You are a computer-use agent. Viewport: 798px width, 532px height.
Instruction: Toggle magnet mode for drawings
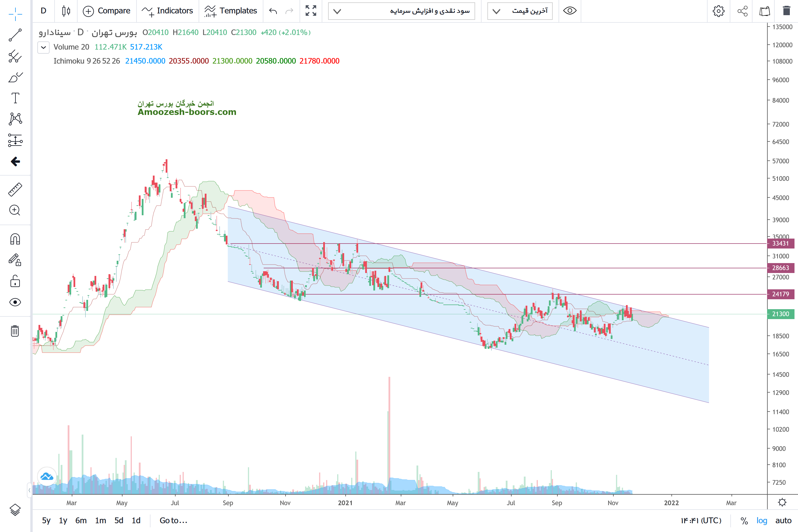click(x=15, y=239)
